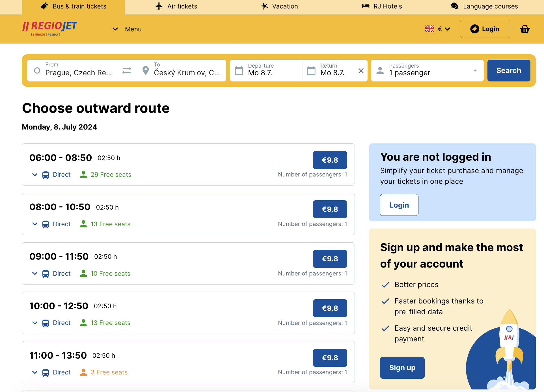The height and width of the screenshot is (392, 544).
Task: Click Direct link on the 06:00 route
Action: click(x=62, y=175)
